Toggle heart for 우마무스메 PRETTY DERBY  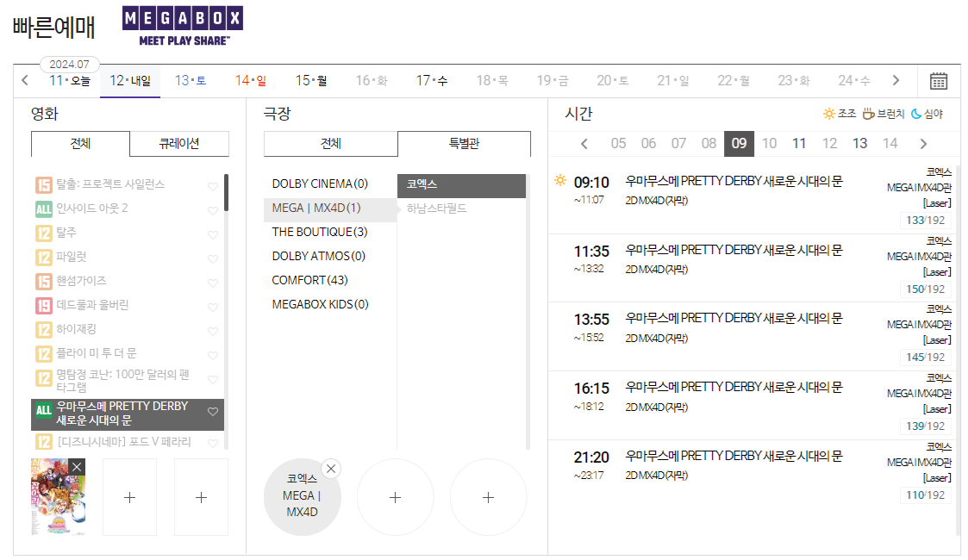tap(213, 411)
